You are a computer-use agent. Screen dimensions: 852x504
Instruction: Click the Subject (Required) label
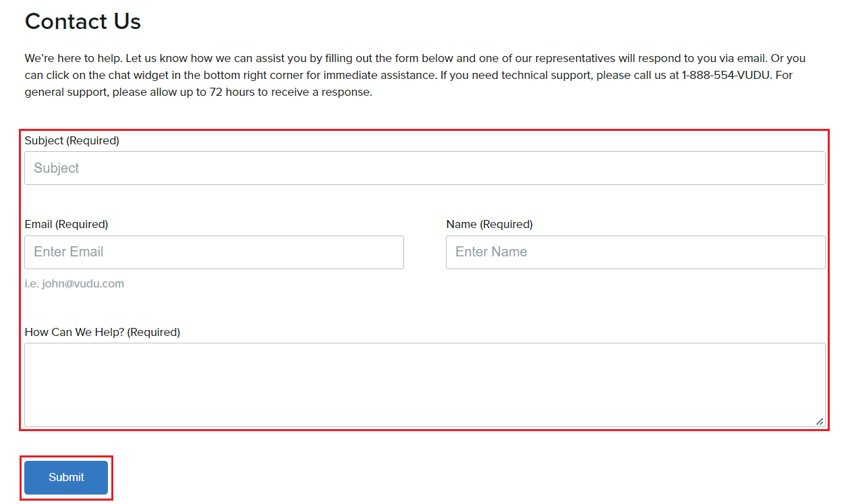[72, 140]
